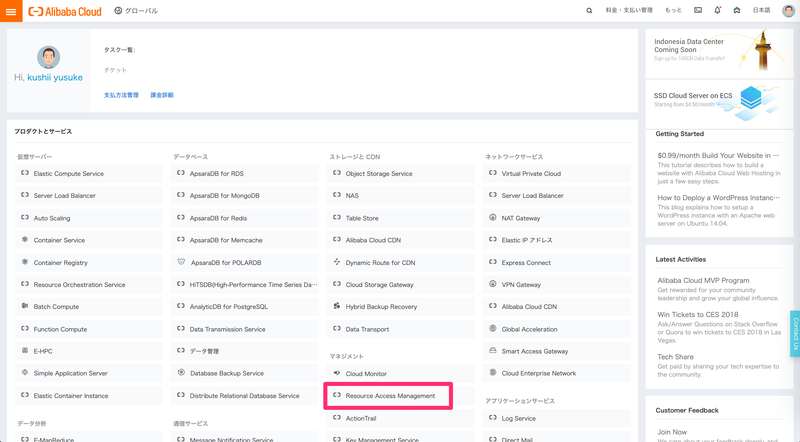Viewport: 800px width, 442px height.
Task: Open the orange hamburger menu
Action: tap(11, 11)
